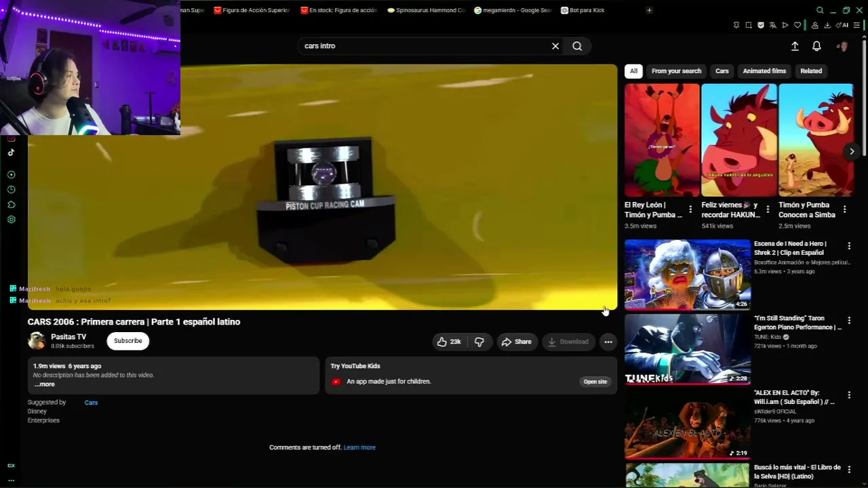This screenshot has width=868, height=488.
Task: Click the heart bookmark icon
Action: click(797, 25)
